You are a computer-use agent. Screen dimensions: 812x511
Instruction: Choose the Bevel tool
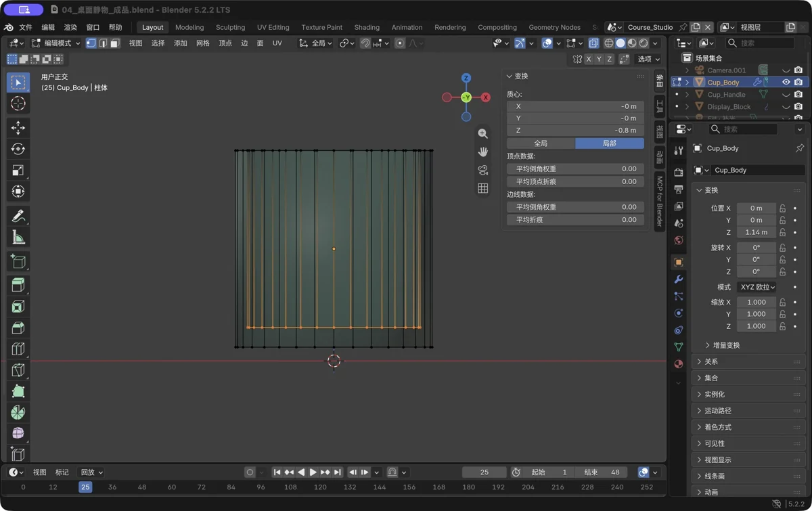18,328
